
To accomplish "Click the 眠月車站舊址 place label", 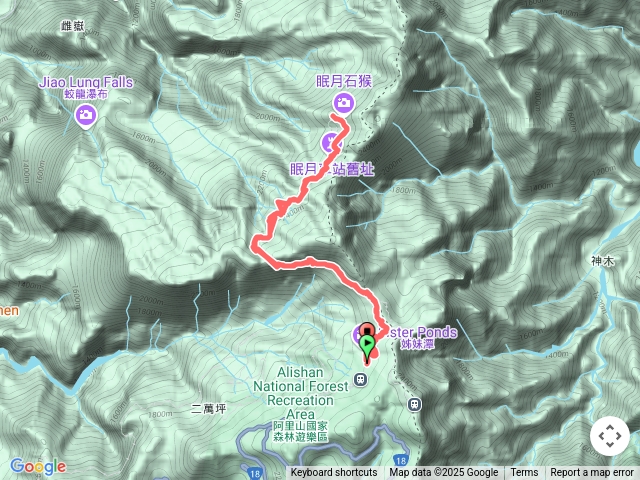I will (332, 169).
